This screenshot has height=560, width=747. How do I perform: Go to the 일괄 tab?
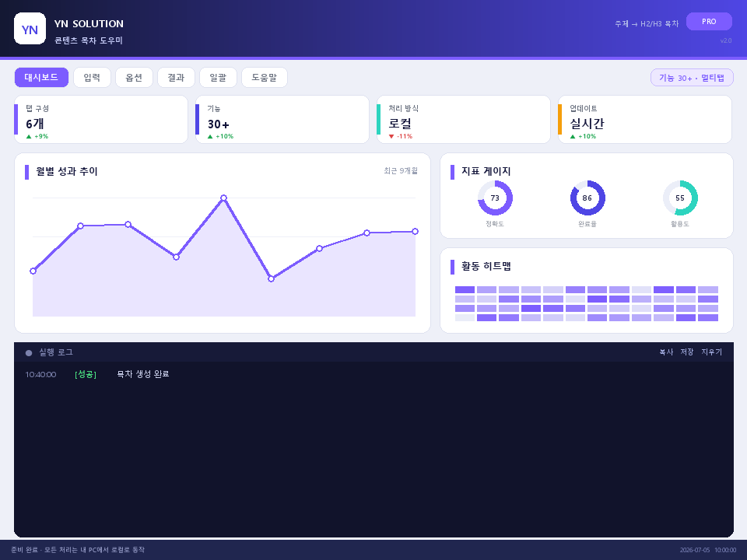click(218, 77)
